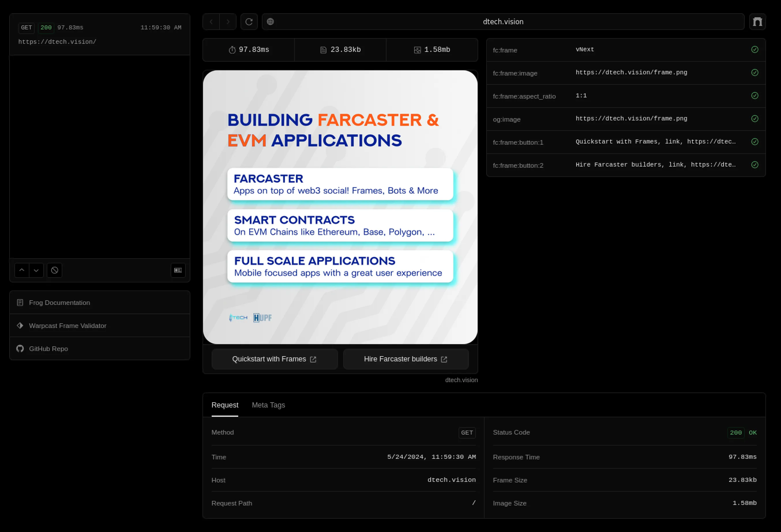Open GitHub Repo link
The image size is (781, 532).
click(x=100, y=349)
